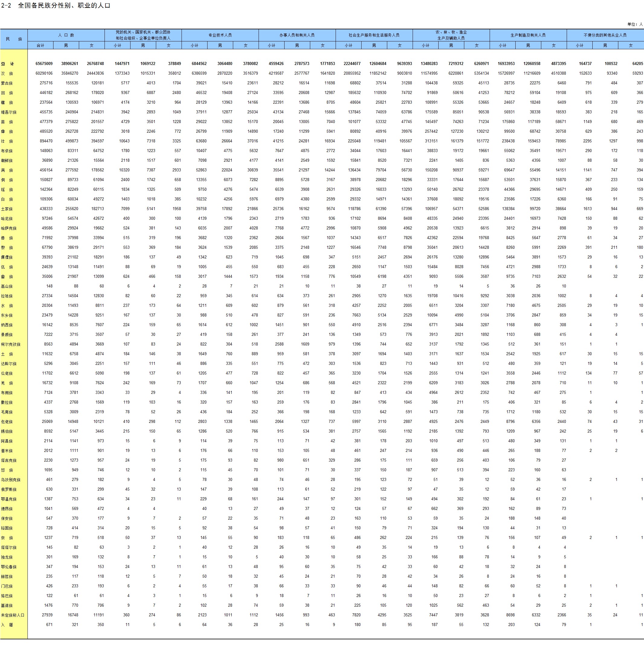Select cell 438333 in 土家族 row
The image size is (644, 649).
click(x=46, y=209)
